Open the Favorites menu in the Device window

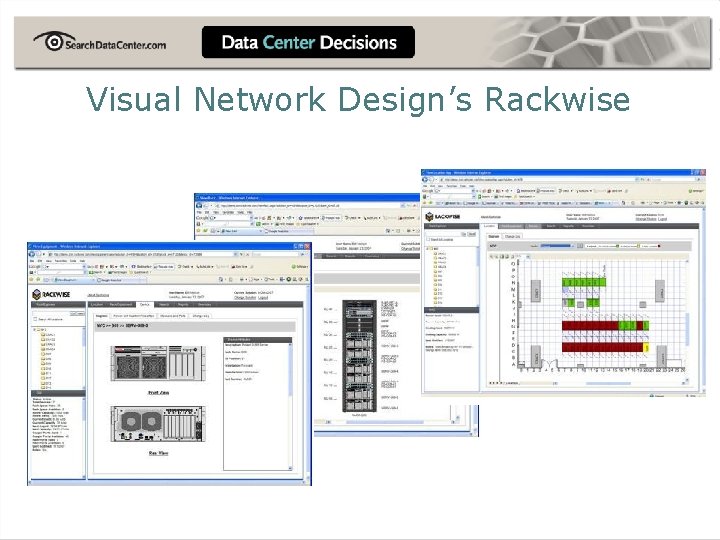(61, 261)
